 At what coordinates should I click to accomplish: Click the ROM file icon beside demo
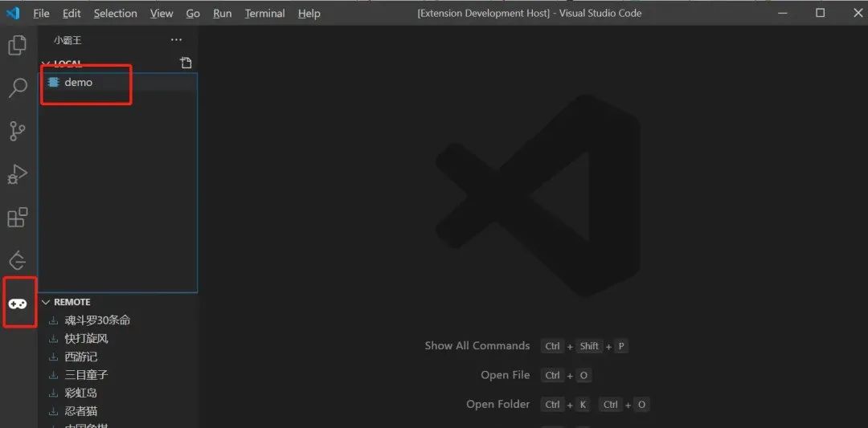(x=53, y=83)
